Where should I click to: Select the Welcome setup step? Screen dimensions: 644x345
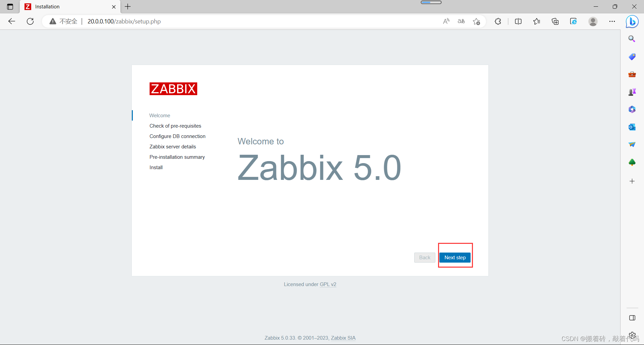(x=160, y=115)
